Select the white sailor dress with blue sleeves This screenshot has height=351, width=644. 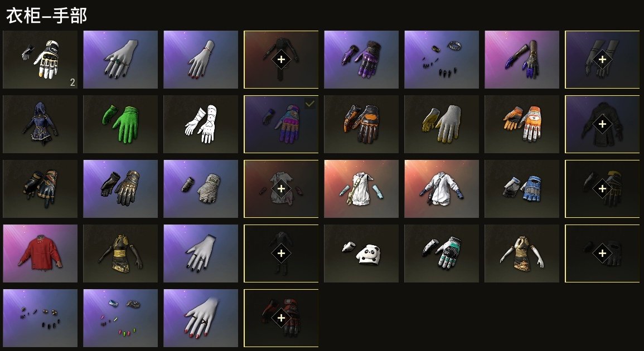[361, 189]
